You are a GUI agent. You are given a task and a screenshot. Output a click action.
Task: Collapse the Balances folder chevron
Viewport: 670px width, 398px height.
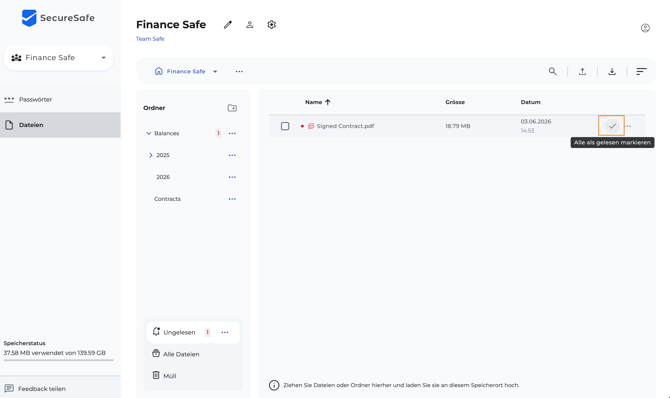148,133
